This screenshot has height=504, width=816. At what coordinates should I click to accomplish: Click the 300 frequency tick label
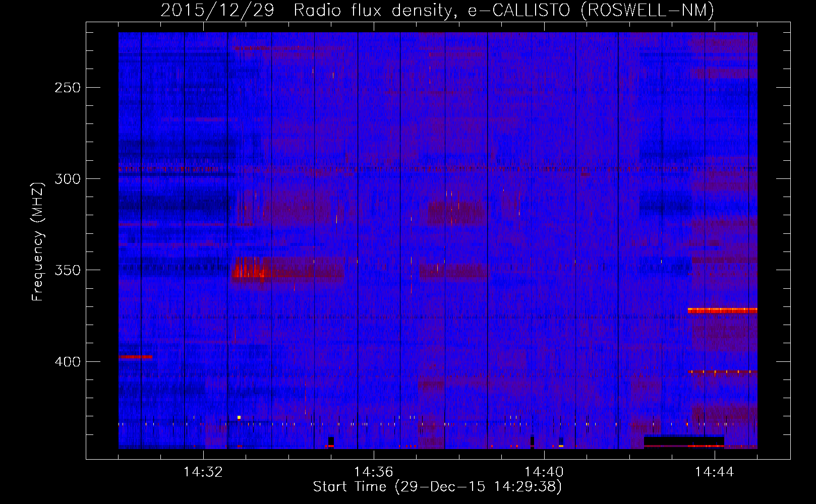click(68, 179)
